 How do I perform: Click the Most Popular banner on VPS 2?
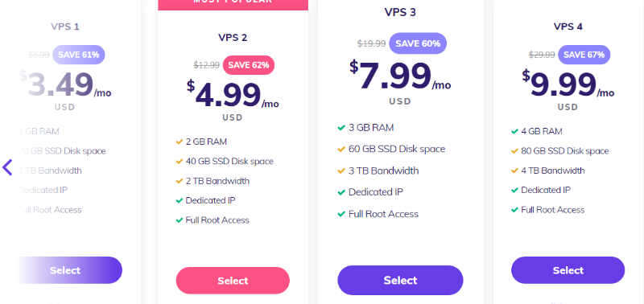pyautogui.click(x=233, y=4)
